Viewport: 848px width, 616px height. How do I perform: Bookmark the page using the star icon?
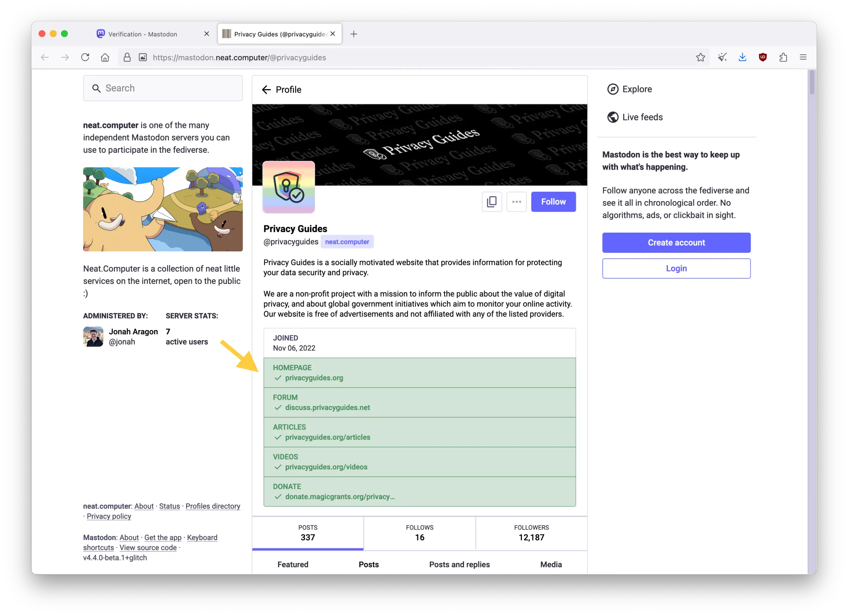tap(700, 57)
